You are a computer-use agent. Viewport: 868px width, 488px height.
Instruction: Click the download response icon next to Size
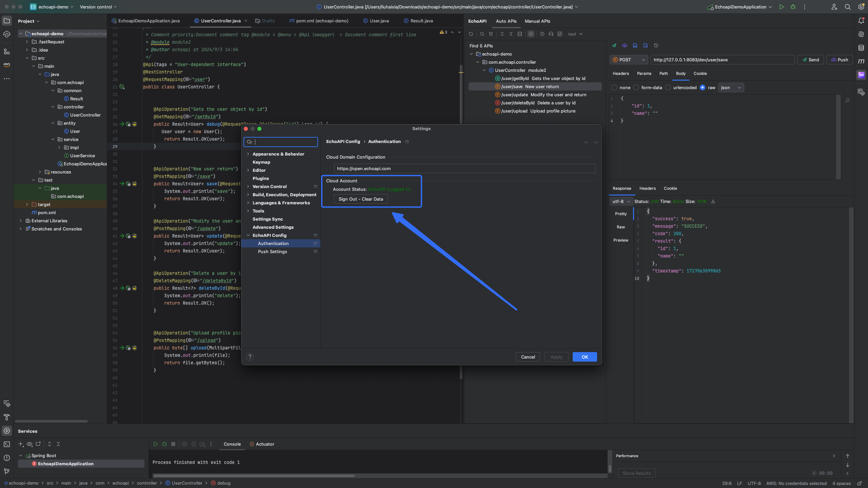click(713, 201)
